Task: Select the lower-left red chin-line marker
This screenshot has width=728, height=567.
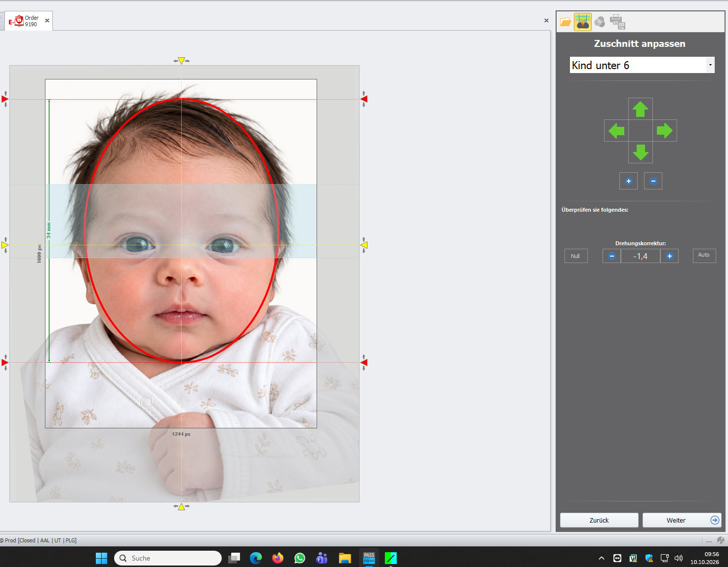Action: [x=5, y=363]
